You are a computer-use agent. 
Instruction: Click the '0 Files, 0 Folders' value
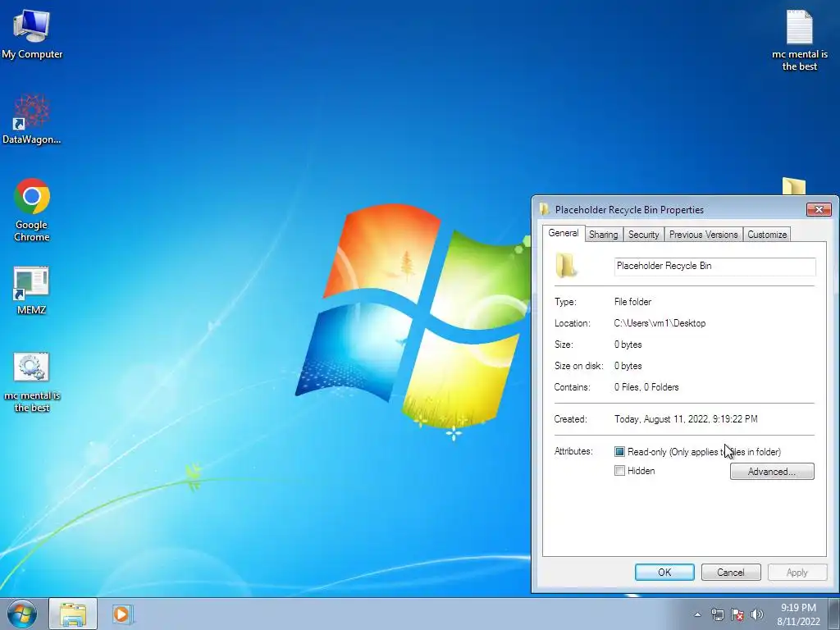[x=646, y=387]
